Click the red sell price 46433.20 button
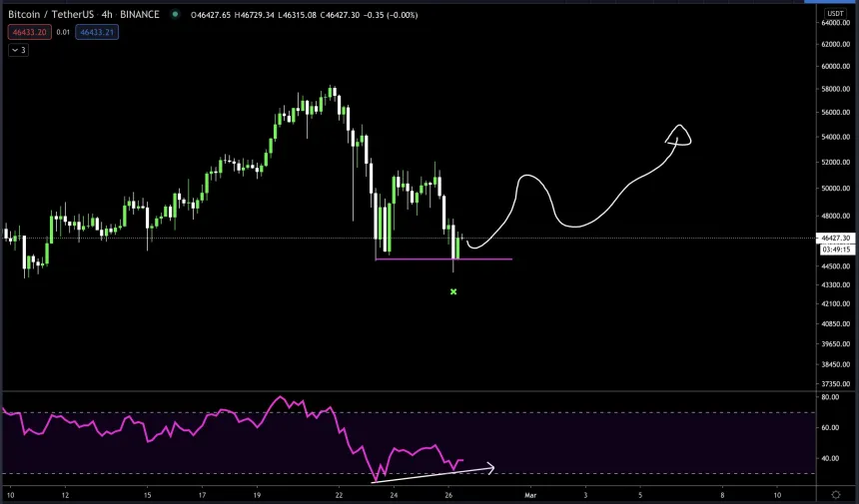 tap(30, 32)
